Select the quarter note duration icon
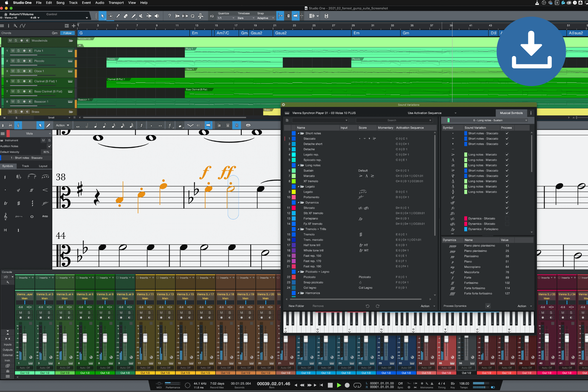Screen dimensions: 588x392 coord(96,125)
